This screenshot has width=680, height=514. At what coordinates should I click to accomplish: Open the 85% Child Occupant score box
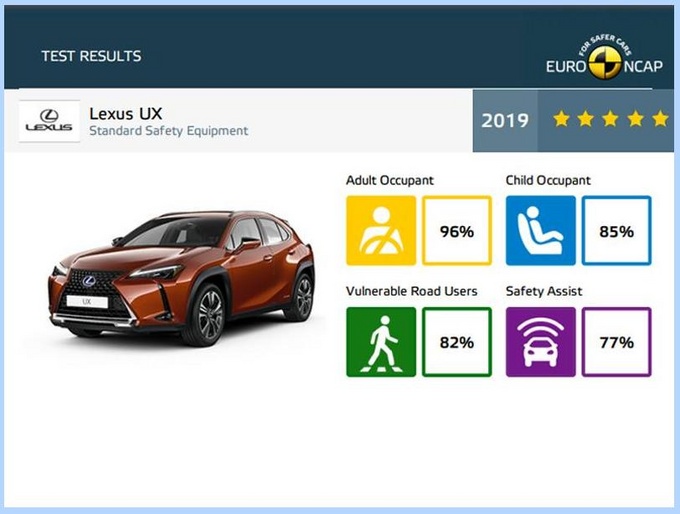(616, 230)
